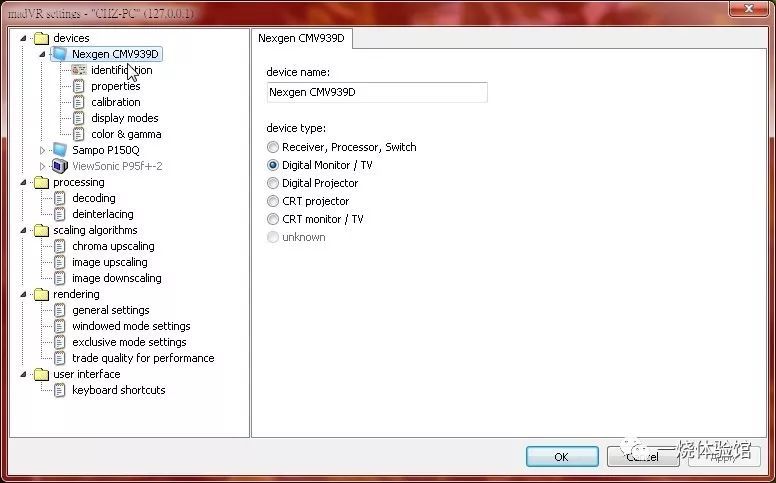Click the image downscaling page icon
The width and height of the screenshot is (776, 483).
(x=59, y=278)
